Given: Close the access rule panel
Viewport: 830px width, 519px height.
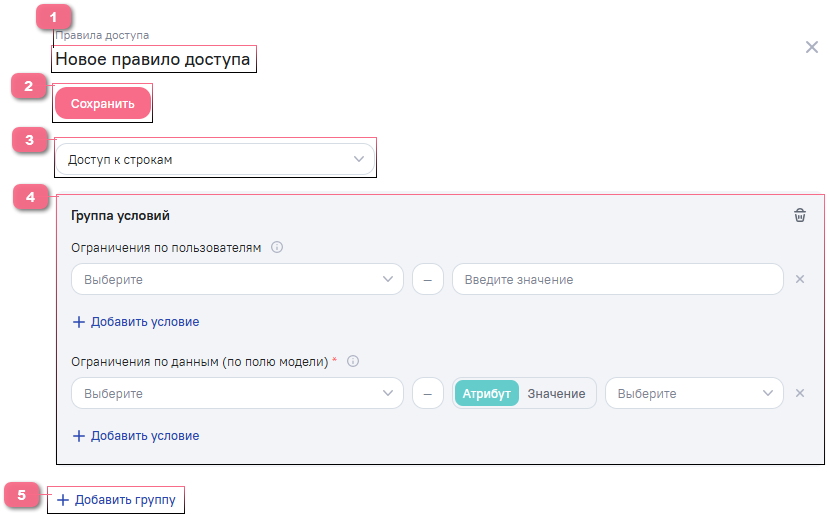Looking at the screenshot, I should [812, 47].
